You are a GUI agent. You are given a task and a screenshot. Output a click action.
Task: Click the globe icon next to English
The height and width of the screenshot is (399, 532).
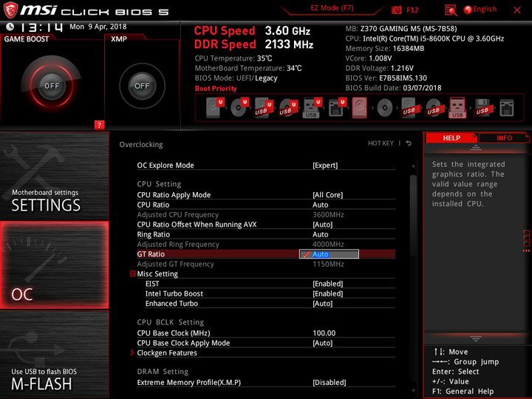[x=468, y=10]
